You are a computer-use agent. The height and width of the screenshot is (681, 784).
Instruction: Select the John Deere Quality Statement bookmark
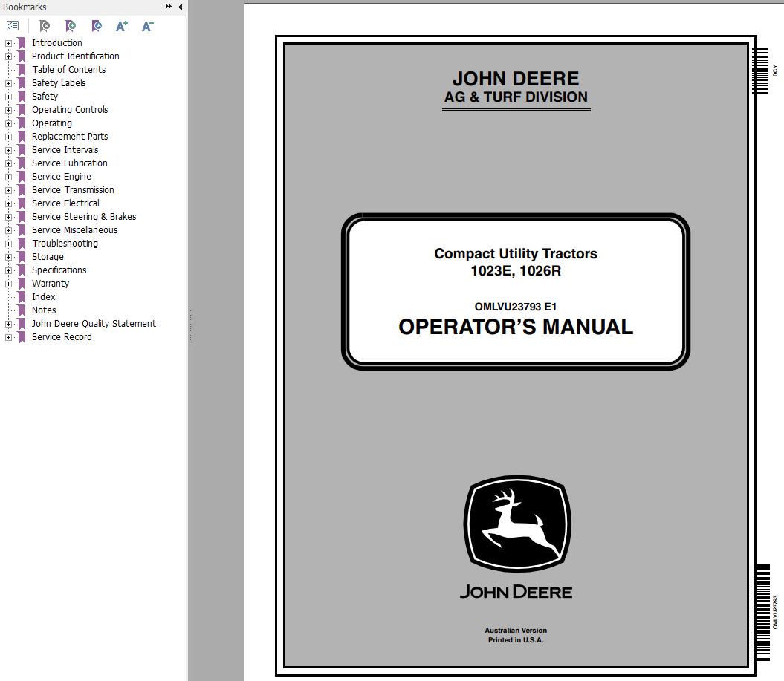[94, 324]
